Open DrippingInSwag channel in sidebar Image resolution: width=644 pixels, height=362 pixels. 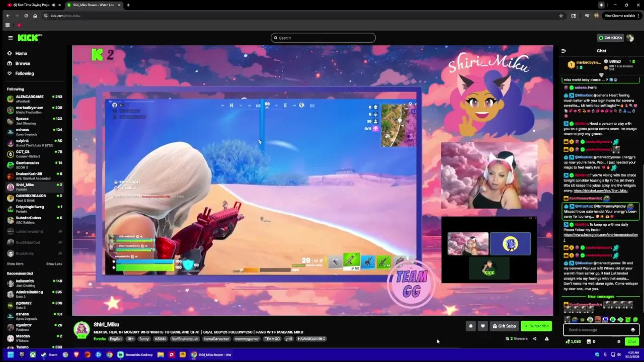click(x=34, y=209)
